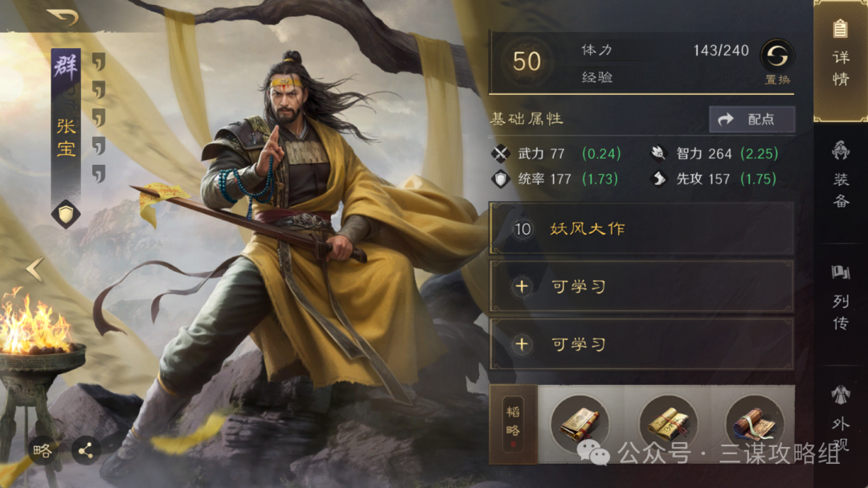Select the third 韬略 bamboo scroll icon
This screenshot has height=488, width=868.
click(x=755, y=424)
